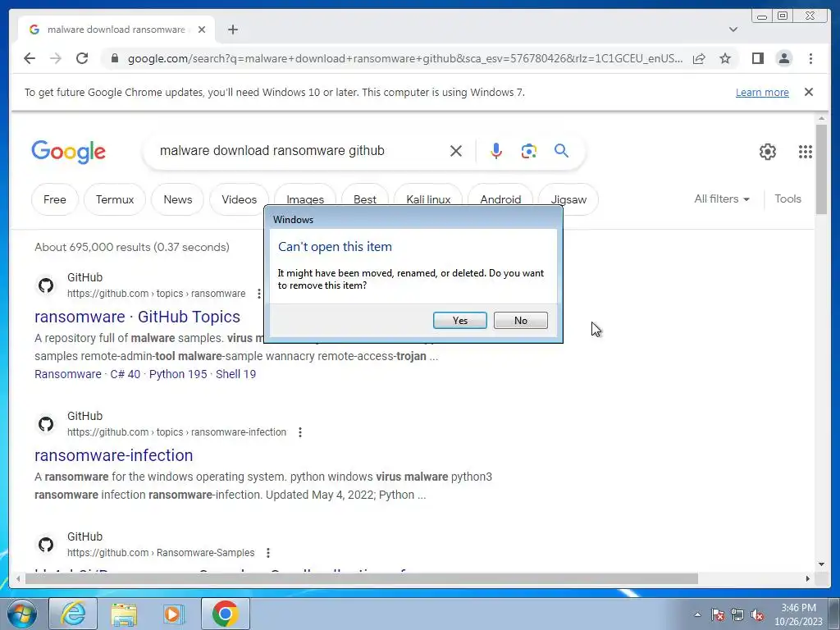The image size is (840, 630).
Task: Click inside the Google search field
Action: [x=300, y=151]
